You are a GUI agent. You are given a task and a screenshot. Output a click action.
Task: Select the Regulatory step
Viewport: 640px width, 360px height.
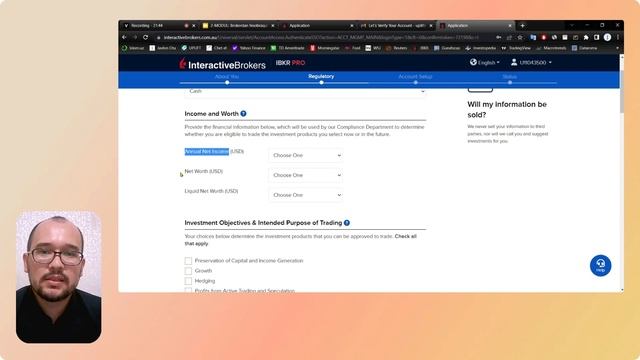click(x=321, y=76)
